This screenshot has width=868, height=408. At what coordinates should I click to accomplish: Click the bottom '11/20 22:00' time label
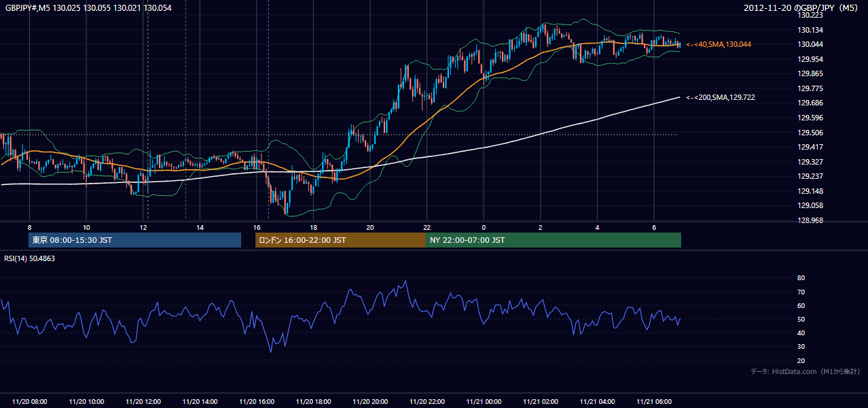coord(427,402)
